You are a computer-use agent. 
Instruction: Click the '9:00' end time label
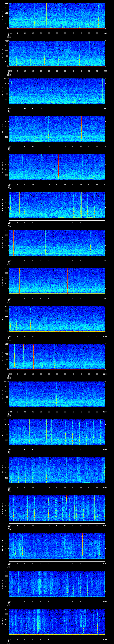pyautogui.click(x=105, y=298)
